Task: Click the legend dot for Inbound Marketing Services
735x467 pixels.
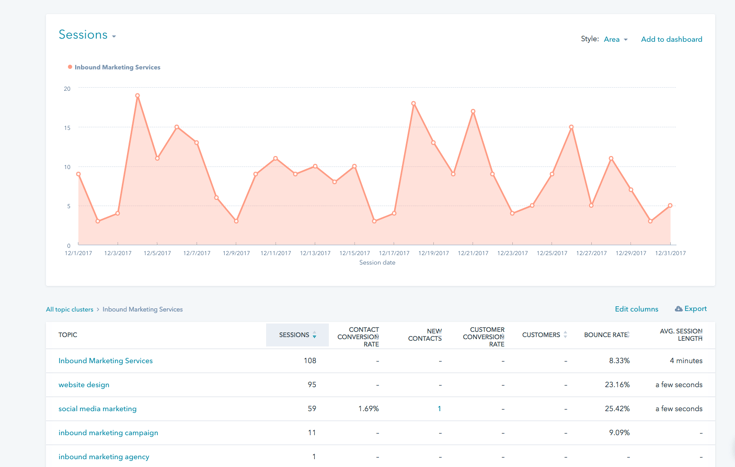Action: tap(70, 67)
